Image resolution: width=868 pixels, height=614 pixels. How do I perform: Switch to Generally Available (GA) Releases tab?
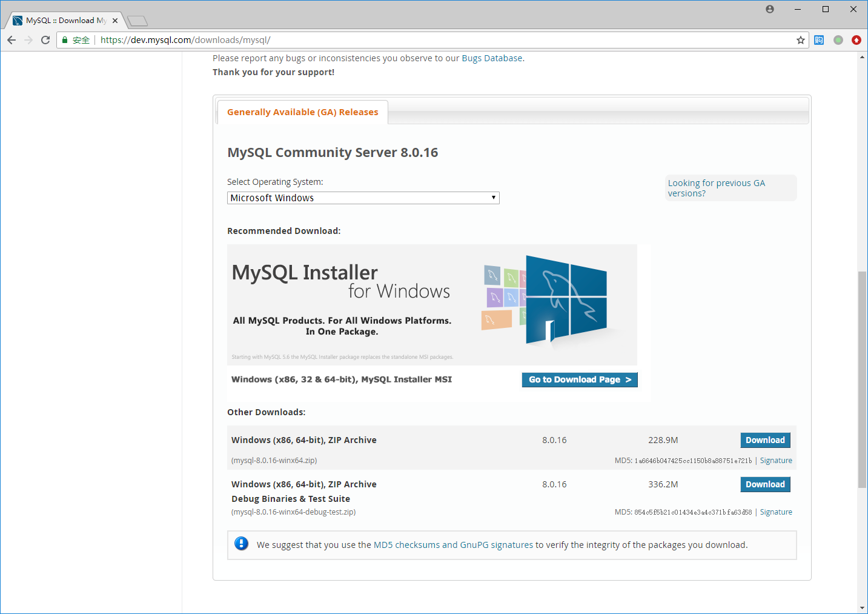coord(302,112)
